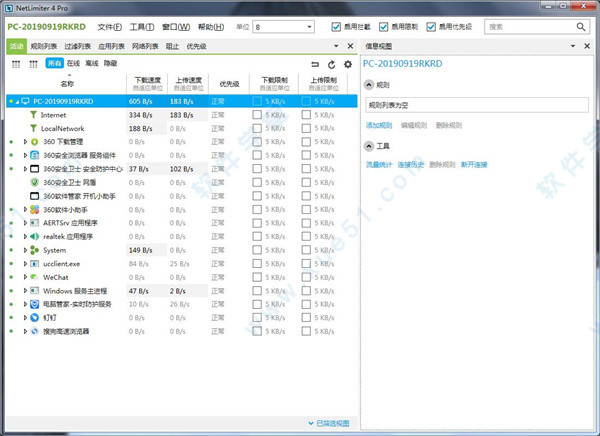
Task: Click the 钉钉 application icon
Action: (x=34, y=317)
